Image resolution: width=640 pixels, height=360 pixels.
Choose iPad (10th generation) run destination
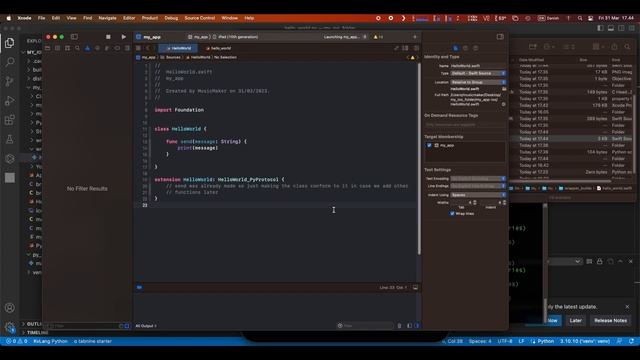click(x=236, y=37)
